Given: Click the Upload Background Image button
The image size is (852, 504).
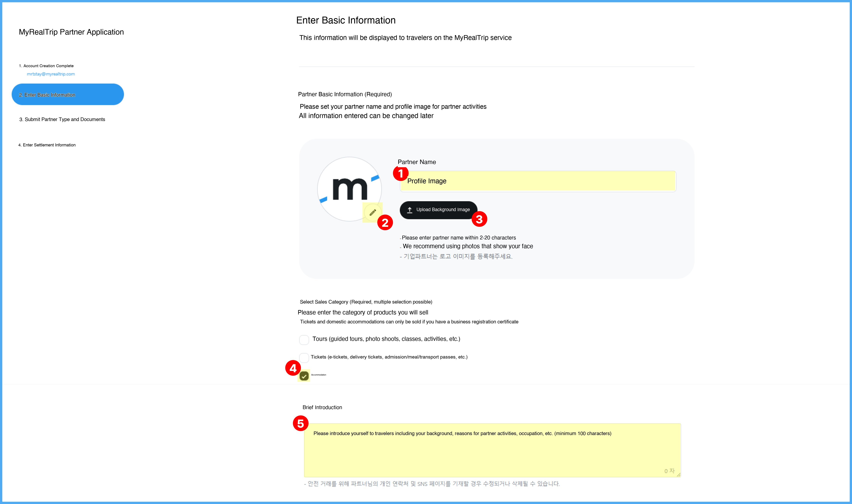Looking at the screenshot, I should click(x=438, y=210).
